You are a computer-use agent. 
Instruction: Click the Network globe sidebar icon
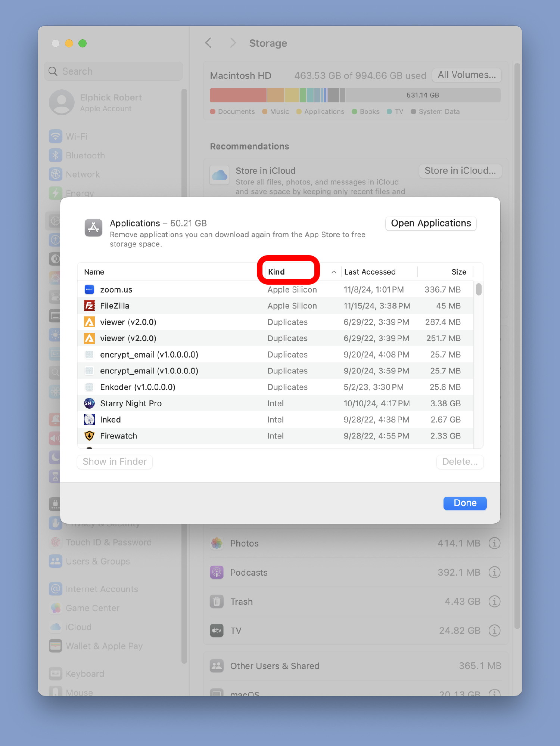click(x=56, y=174)
